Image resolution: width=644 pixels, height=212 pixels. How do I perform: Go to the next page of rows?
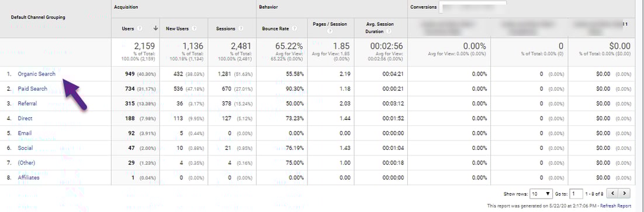pos(625,193)
